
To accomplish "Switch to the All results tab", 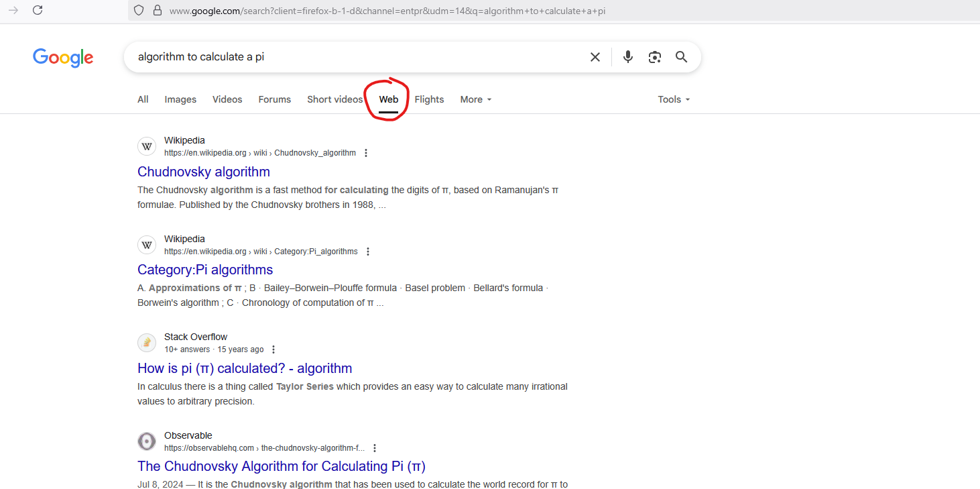I will tap(143, 99).
